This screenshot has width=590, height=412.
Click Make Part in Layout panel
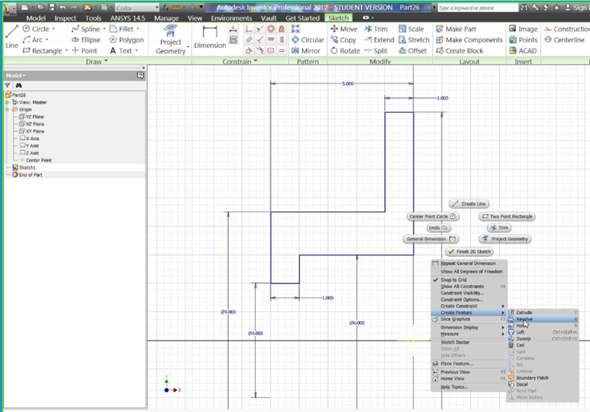coord(456,29)
